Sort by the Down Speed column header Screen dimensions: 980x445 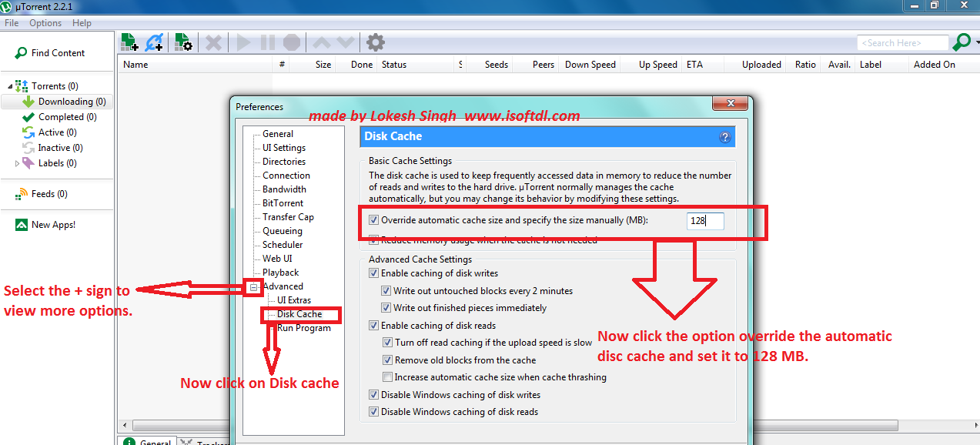click(x=590, y=65)
